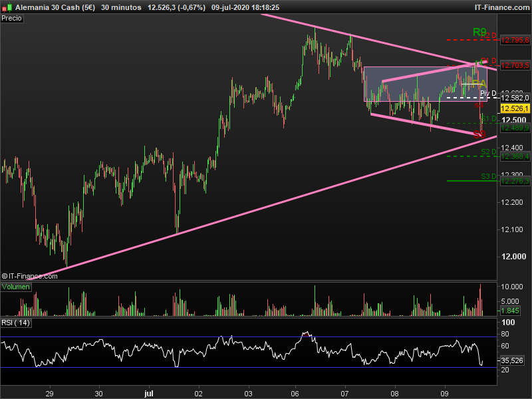Click the yellow 12.526,1 current price tag
532x399 pixels.
(515, 108)
